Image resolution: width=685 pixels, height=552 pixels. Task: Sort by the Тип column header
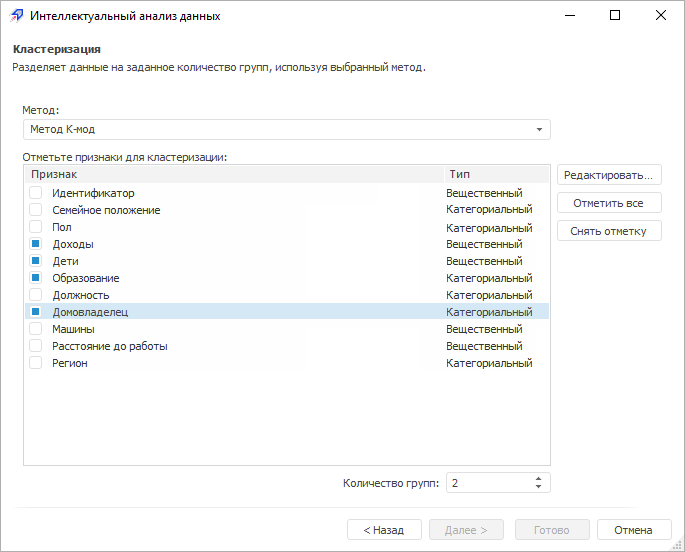coord(496,174)
